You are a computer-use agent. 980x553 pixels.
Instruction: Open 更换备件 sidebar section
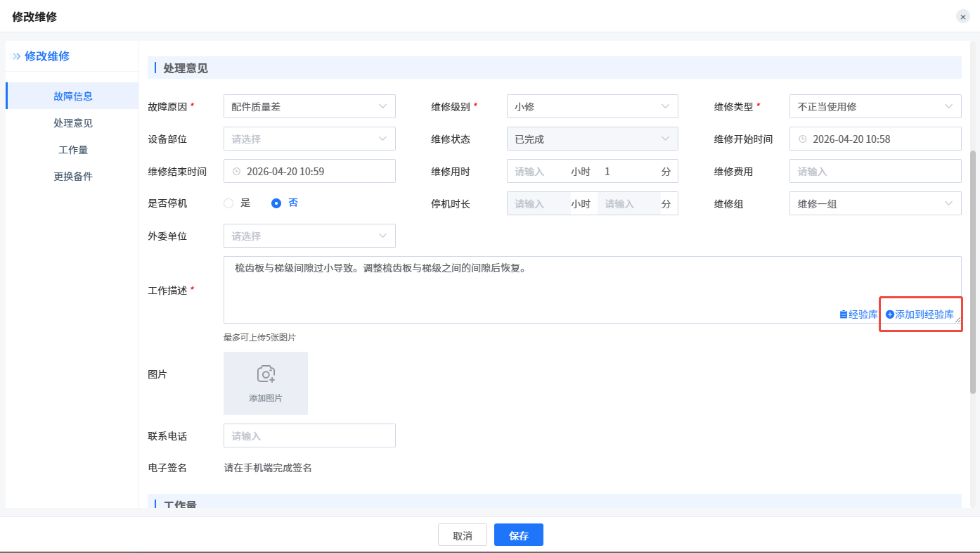(73, 176)
